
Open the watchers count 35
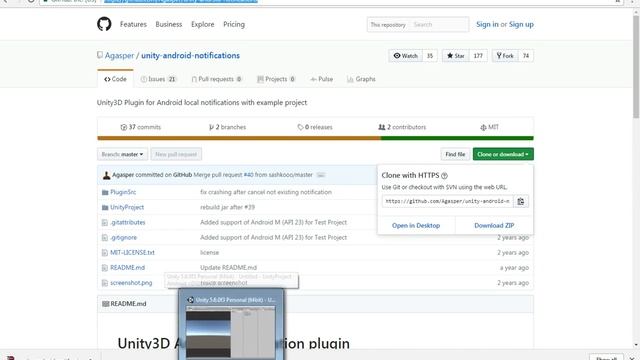[429, 56]
